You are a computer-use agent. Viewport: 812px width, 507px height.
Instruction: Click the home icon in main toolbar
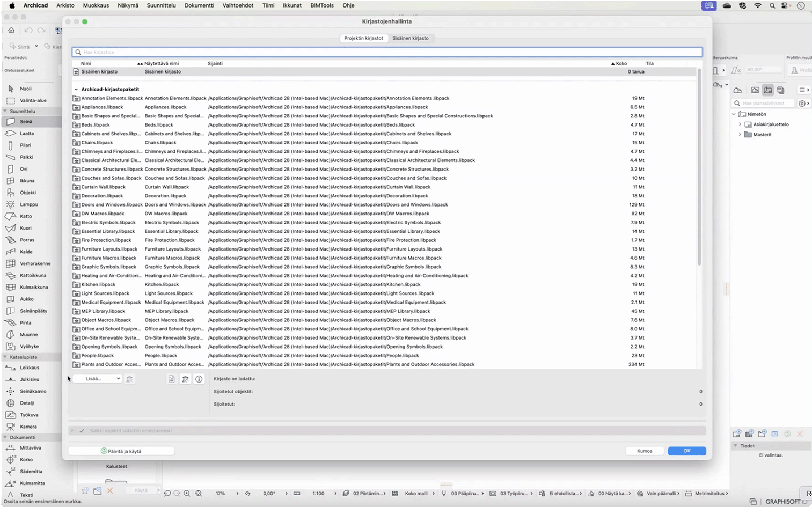(11, 31)
